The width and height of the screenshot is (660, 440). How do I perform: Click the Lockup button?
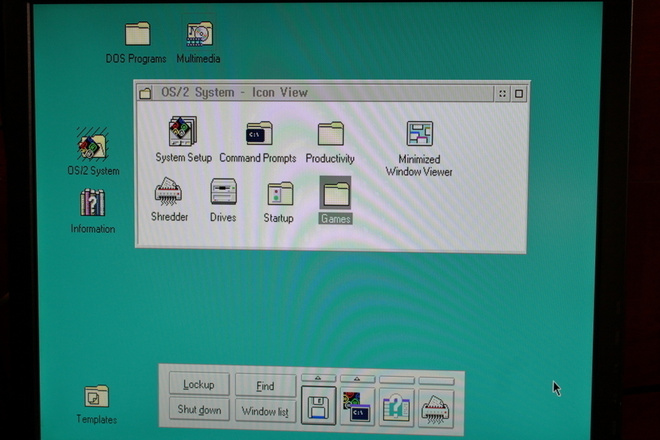(x=199, y=384)
